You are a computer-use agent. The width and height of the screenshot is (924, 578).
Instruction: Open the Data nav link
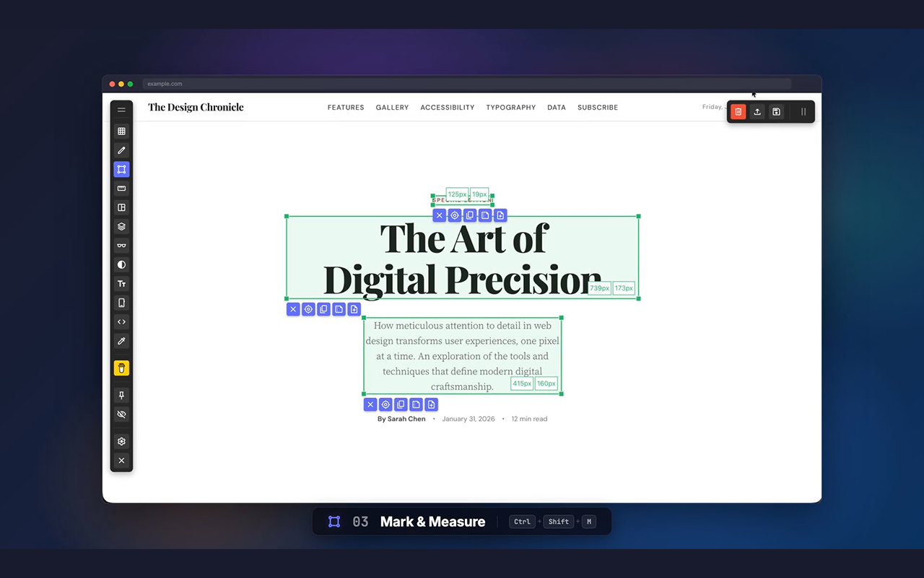tap(557, 108)
